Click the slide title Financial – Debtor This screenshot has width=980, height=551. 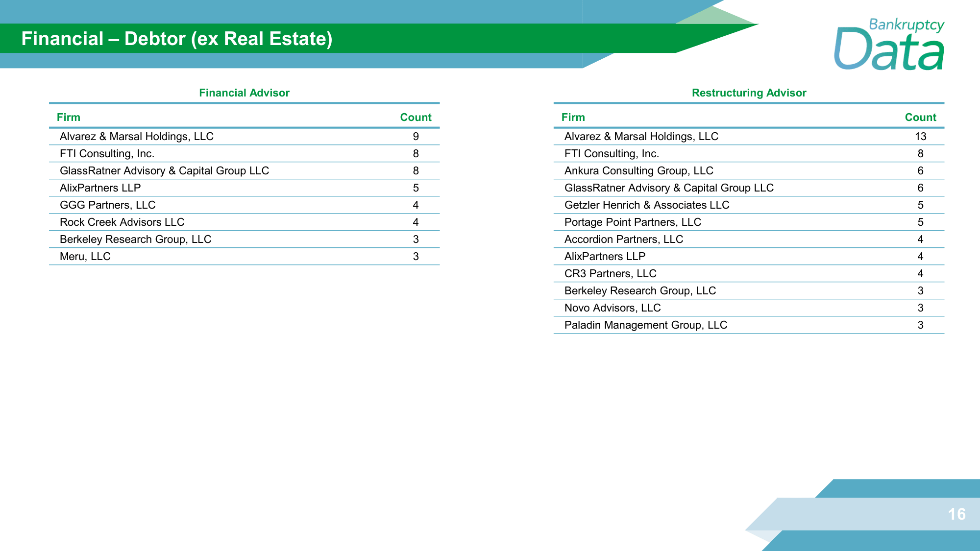(177, 39)
